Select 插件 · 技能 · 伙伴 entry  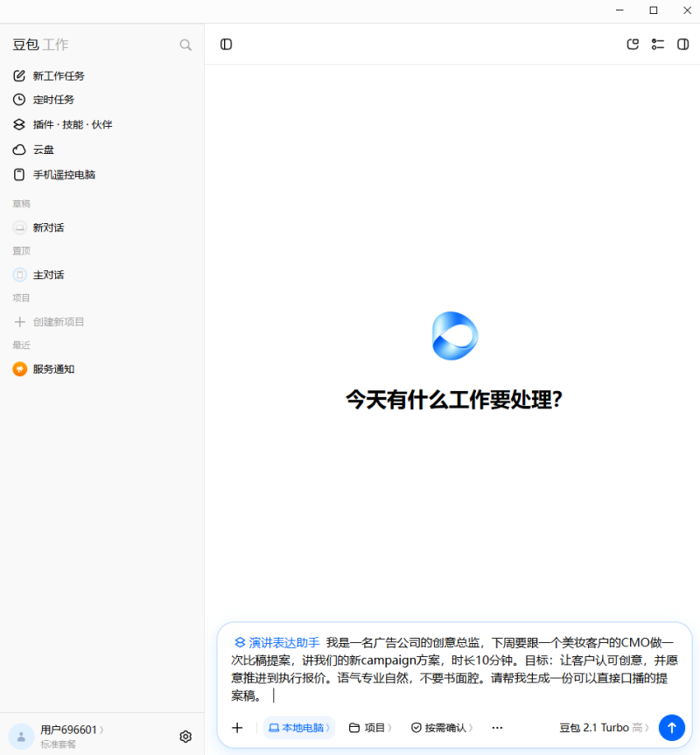pos(73,124)
